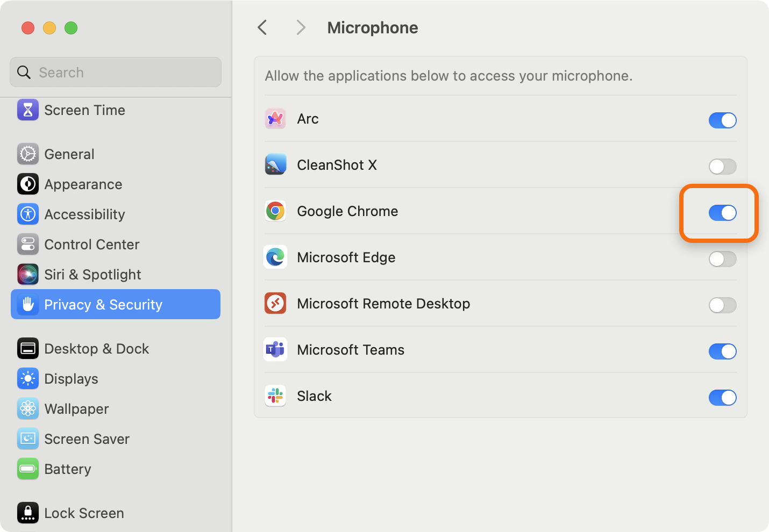Image resolution: width=769 pixels, height=532 pixels.
Task: Switch off Slack microphone access
Action: [x=722, y=398]
